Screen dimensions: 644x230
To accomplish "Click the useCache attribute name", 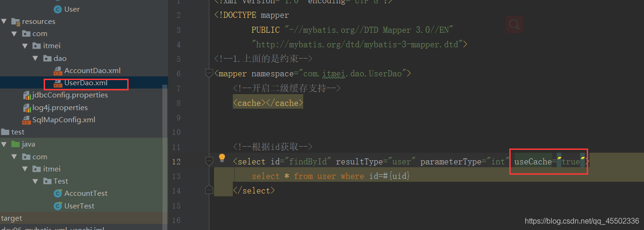I will tap(533, 162).
